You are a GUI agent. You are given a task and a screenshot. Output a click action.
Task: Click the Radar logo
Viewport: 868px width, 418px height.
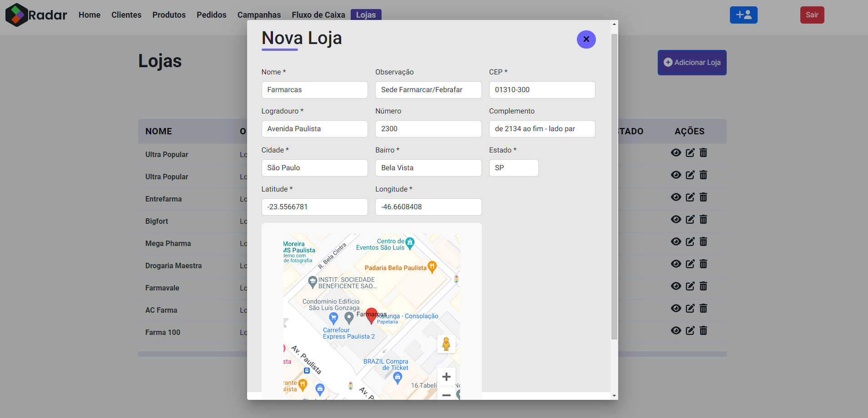point(35,15)
